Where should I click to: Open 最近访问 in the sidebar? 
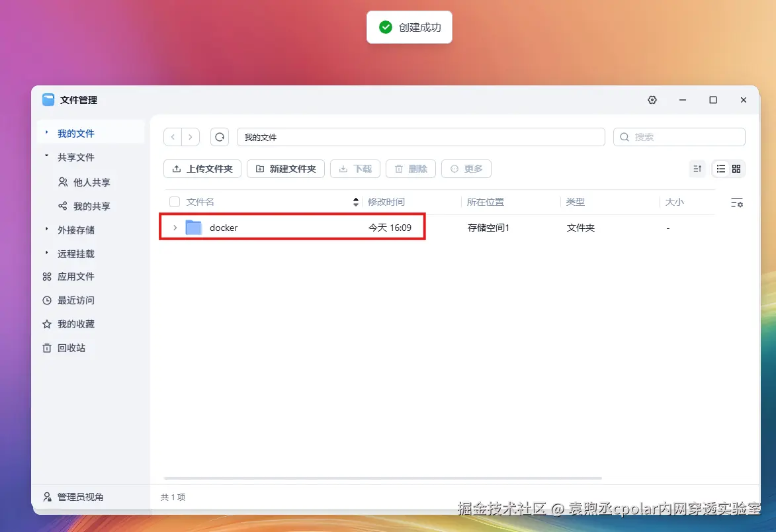(68, 300)
